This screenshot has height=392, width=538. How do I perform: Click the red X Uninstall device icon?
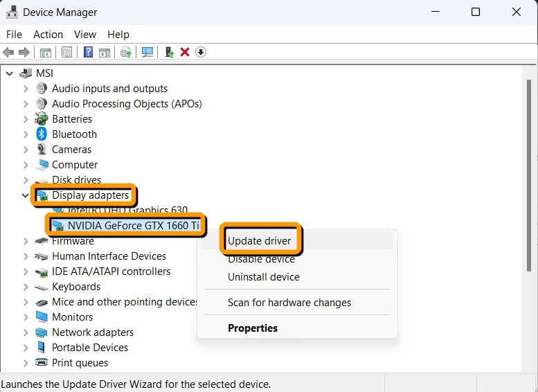click(185, 53)
